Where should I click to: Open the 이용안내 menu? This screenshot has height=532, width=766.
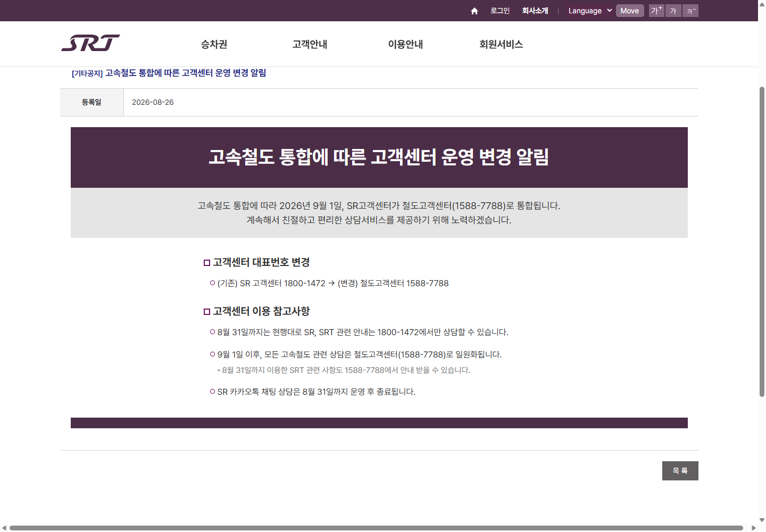coord(406,44)
